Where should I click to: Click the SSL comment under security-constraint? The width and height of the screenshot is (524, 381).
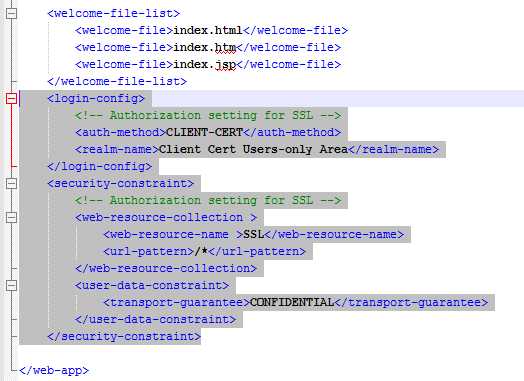tap(208, 201)
